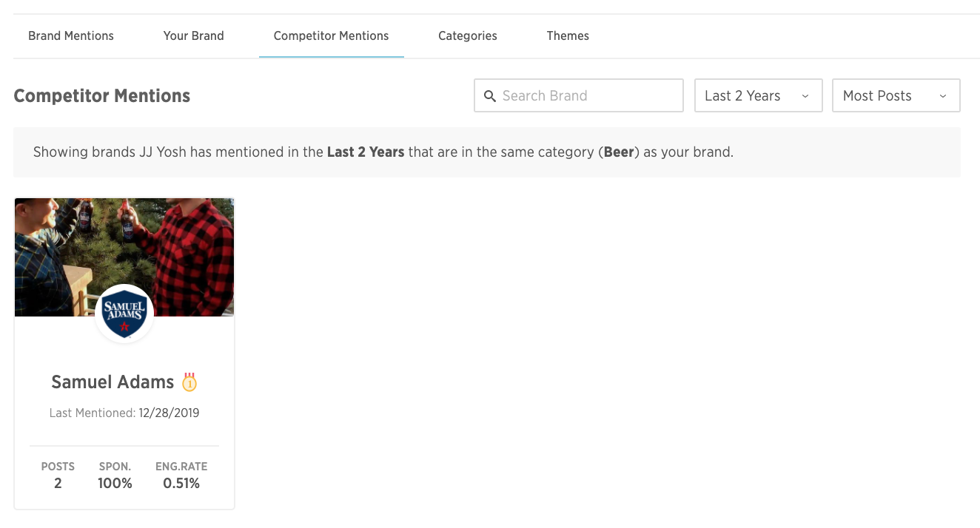Click the Last 2 Years chevron arrow

tap(805, 96)
